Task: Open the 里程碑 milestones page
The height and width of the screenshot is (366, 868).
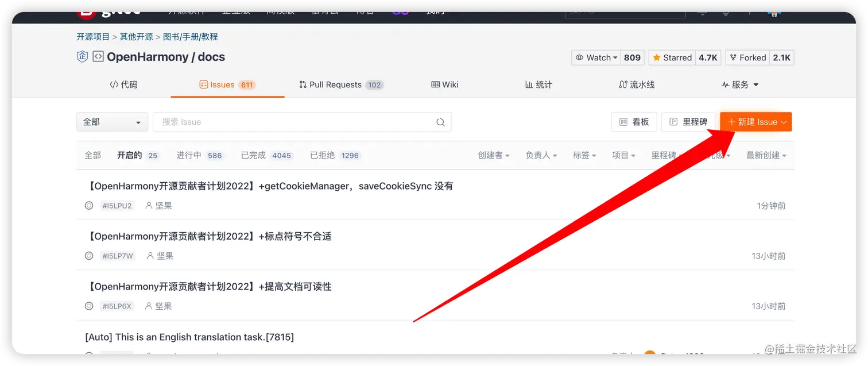Action: [x=688, y=122]
